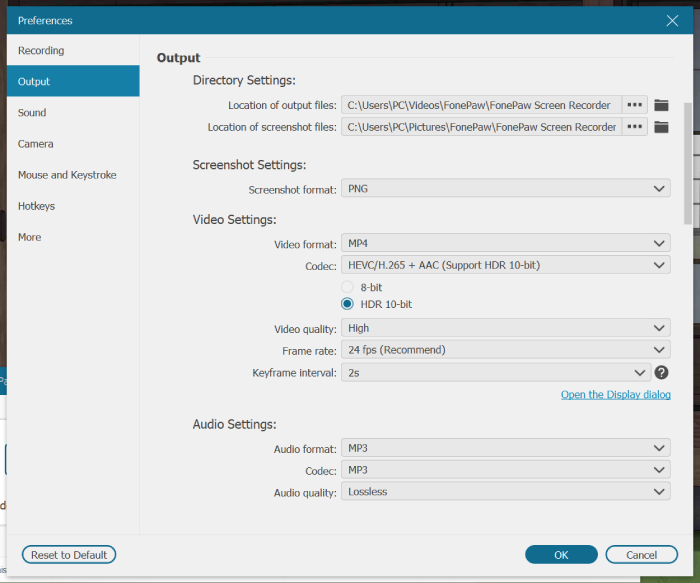Select the 8-bit radio button

(x=347, y=287)
